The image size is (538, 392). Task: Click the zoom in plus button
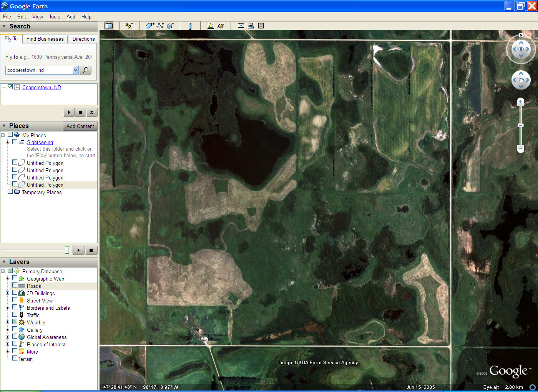coord(521,102)
